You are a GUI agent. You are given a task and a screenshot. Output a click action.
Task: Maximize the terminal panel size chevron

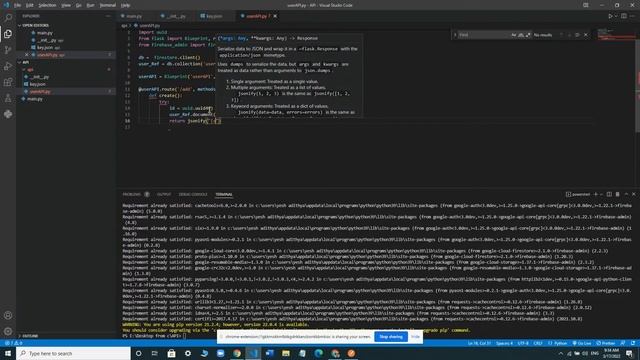[x=626, y=194]
